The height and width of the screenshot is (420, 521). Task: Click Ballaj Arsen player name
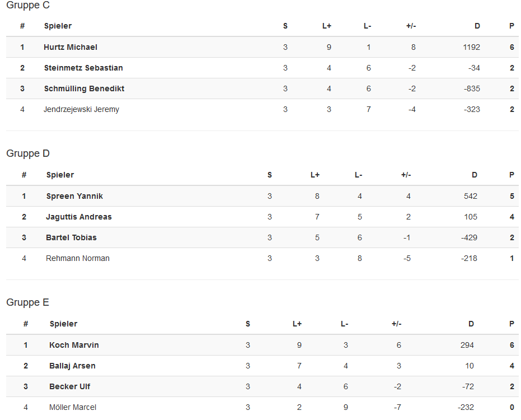tap(72, 366)
